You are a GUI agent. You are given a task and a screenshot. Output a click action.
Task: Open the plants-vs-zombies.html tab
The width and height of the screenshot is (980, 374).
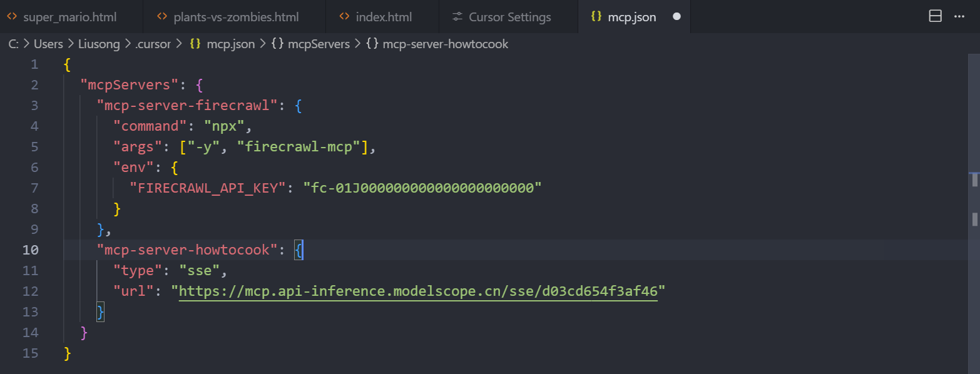point(235,17)
